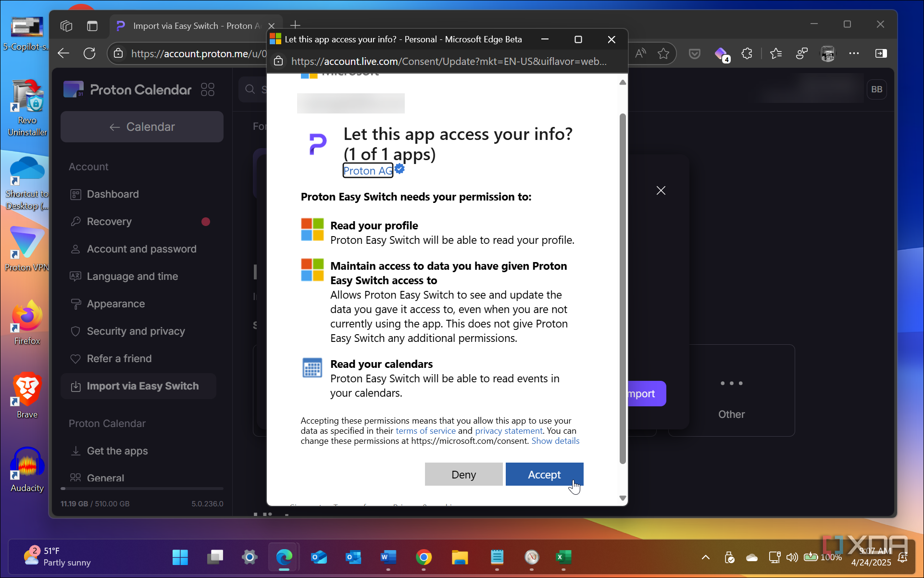Screen dimensions: 924x578
Task: Click the Proton search field
Action: 253,89
